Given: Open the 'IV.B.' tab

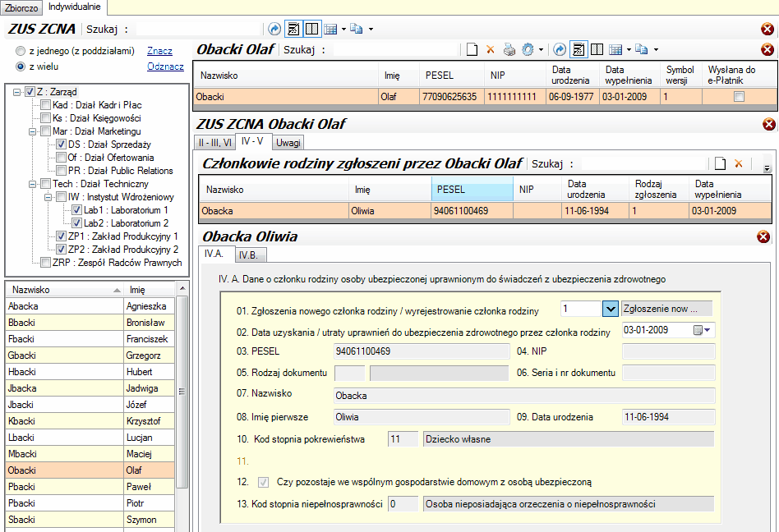Looking at the screenshot, I should (x=249, y=255).
